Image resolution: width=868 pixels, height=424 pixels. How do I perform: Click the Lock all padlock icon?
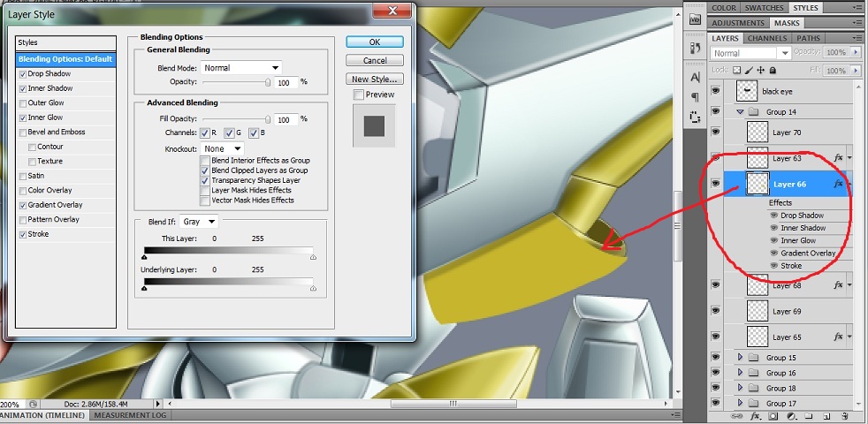tap(773, 71)
